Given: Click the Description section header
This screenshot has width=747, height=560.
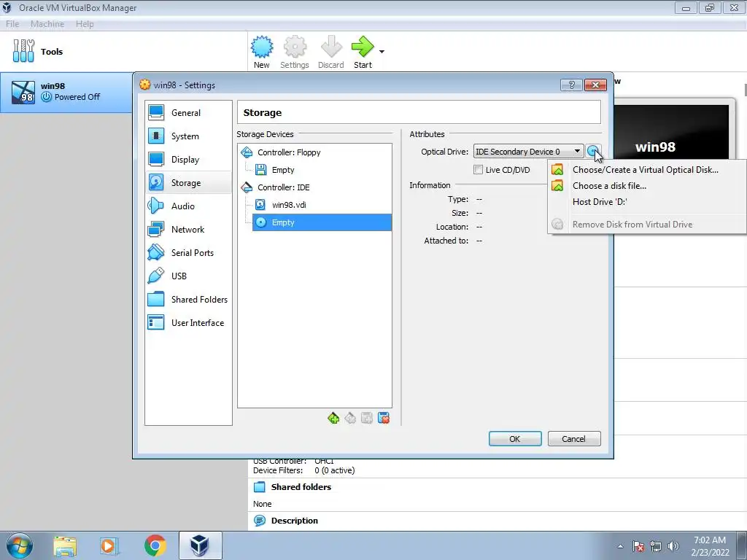Looking at the screenshot, I should tap(294, 521).
